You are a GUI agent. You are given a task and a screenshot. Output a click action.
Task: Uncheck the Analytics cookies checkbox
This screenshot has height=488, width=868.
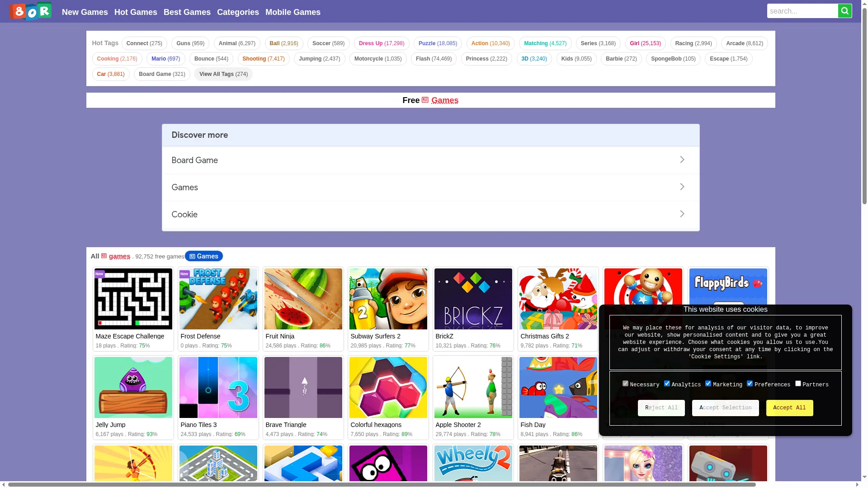(667, 384)
